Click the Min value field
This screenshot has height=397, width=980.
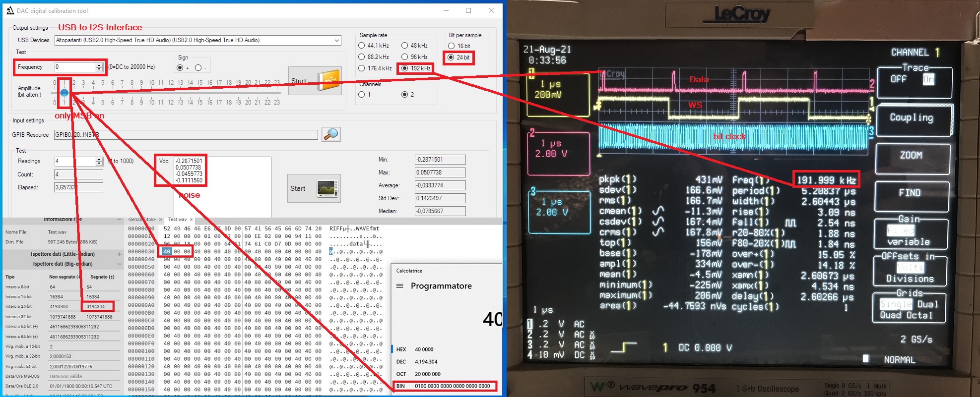(440, 160)
